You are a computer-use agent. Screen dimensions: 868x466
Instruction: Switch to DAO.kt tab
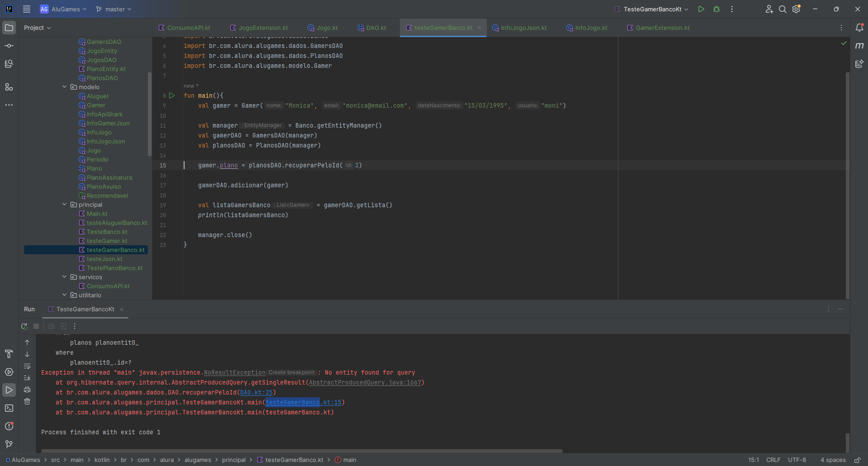[x=372, y=28]
